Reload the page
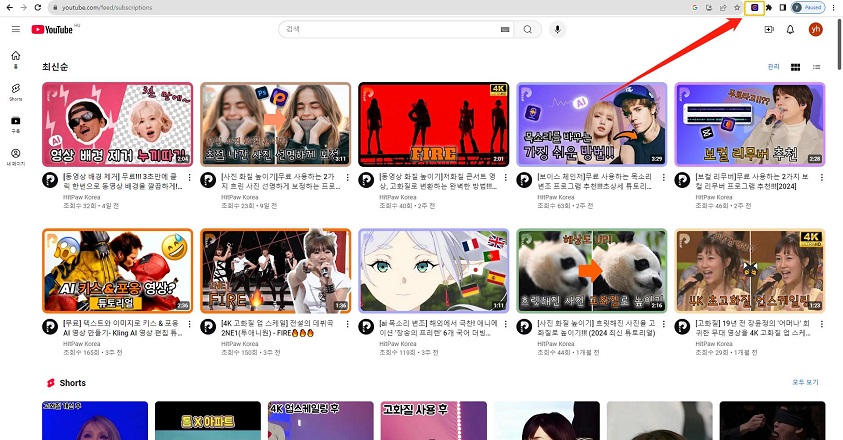 (38, 8)
